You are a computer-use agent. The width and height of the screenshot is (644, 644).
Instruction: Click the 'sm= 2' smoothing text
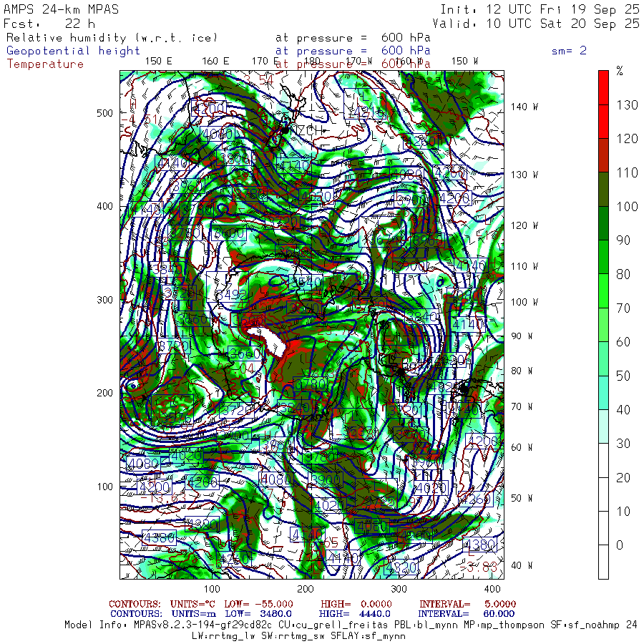[x=570, y=51]
